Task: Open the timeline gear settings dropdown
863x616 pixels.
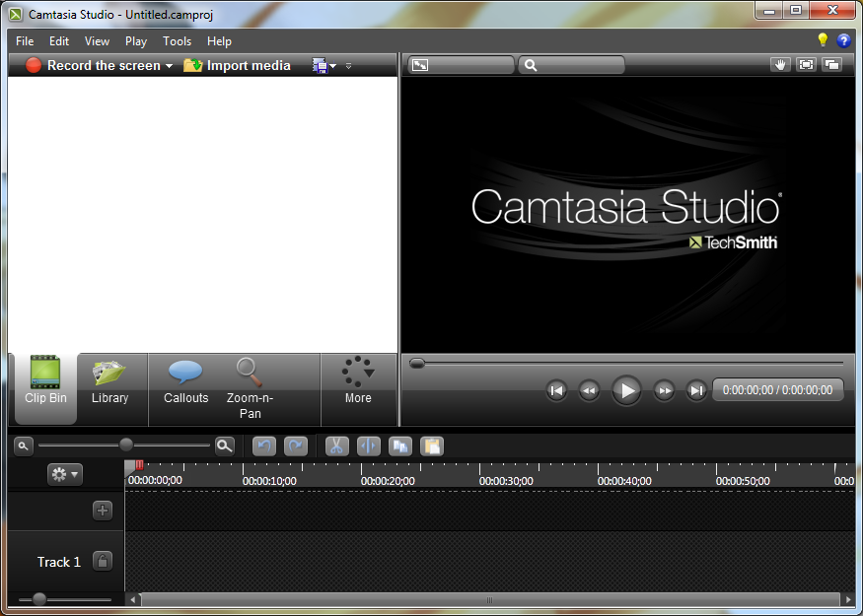Action: (65, 474)
